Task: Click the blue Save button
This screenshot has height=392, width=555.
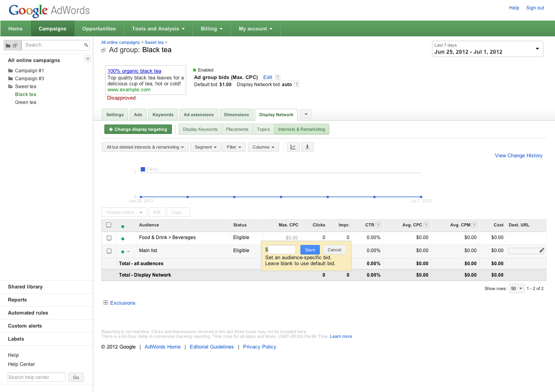Action: [x=310, y=250]
